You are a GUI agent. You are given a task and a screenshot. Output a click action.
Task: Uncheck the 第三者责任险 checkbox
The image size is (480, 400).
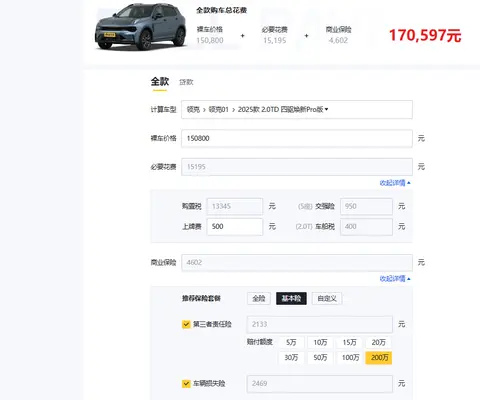186,324
